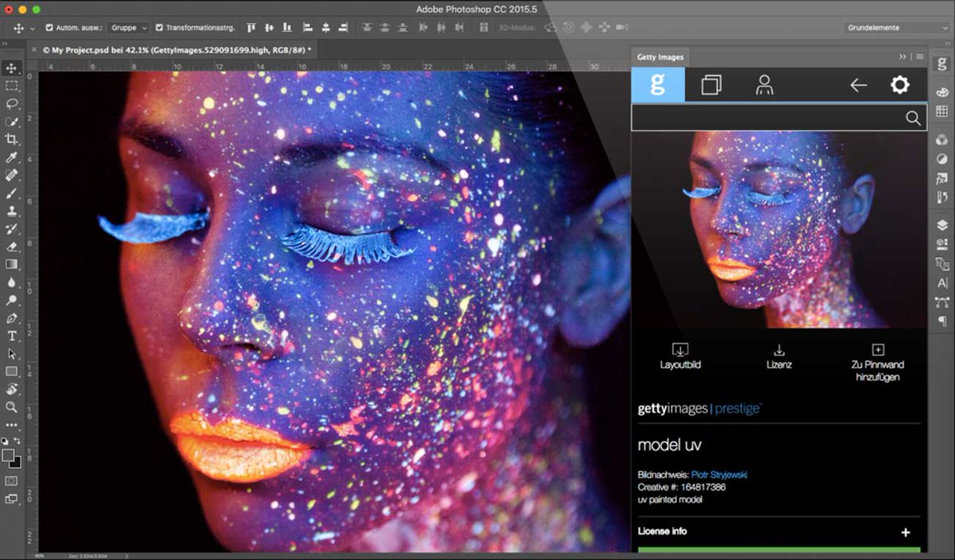
Task: Toggle the Transformationsstrg. checkbox
Action: pos(159,28)
